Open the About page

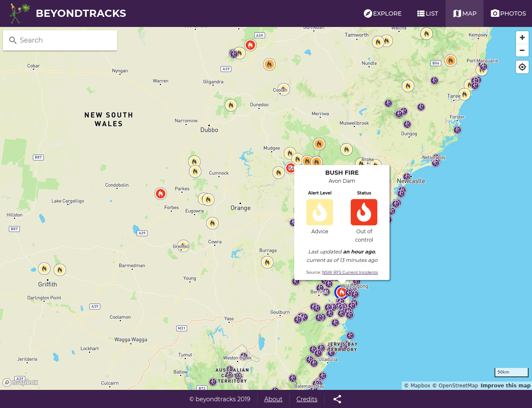(x=273, y=399)
